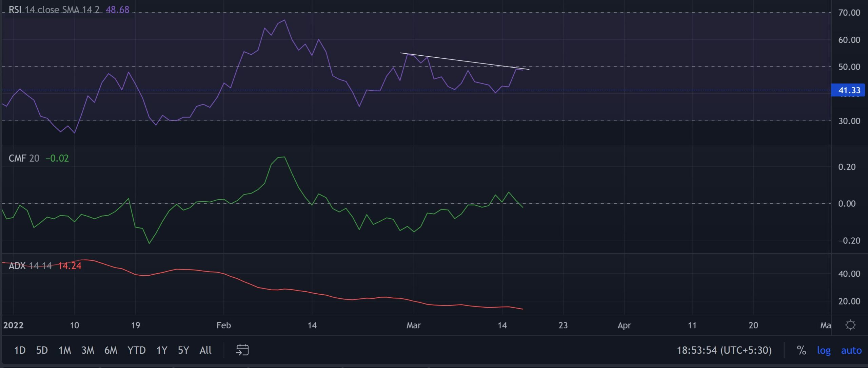The image size is (868, 368).
Task: Open the go to date calendar icon
Action: click(x=242, y=350)
